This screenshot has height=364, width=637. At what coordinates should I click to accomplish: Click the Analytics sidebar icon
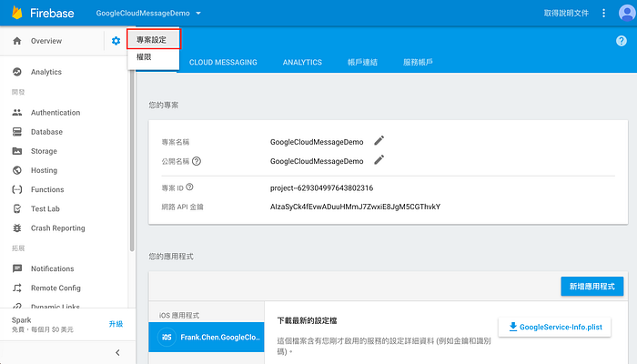click(x=17, y=72)
